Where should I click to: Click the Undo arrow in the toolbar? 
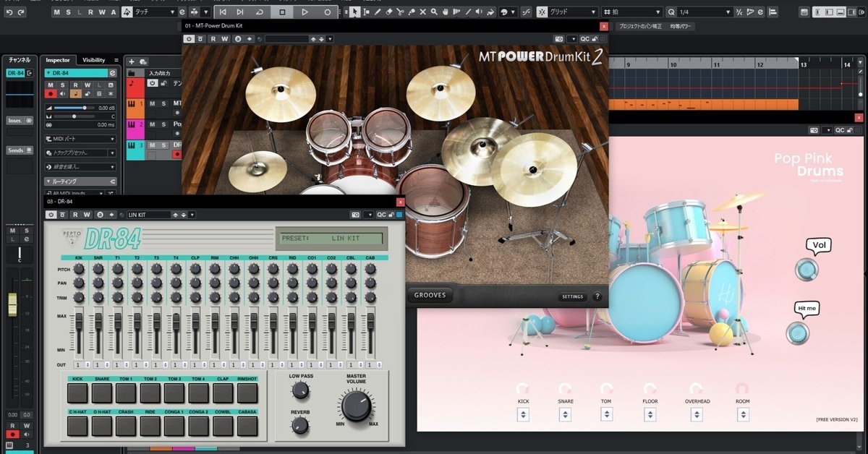coord(9,12)
